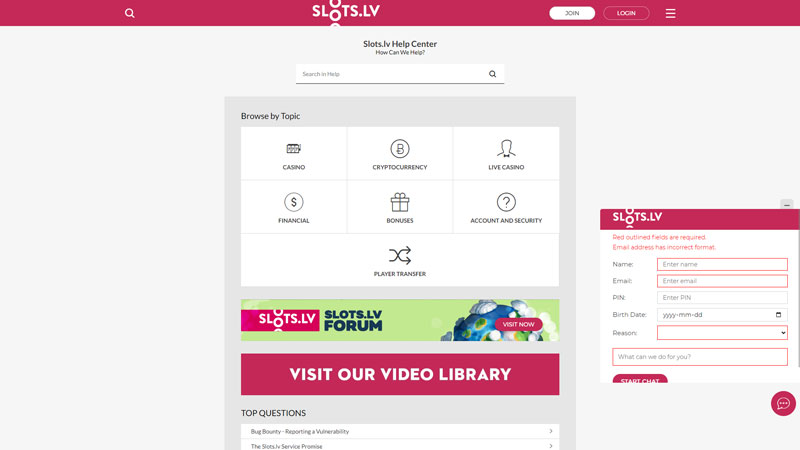Click VISIT NOW on forum banner
The image size is (800, 450).
coord(518,324)
